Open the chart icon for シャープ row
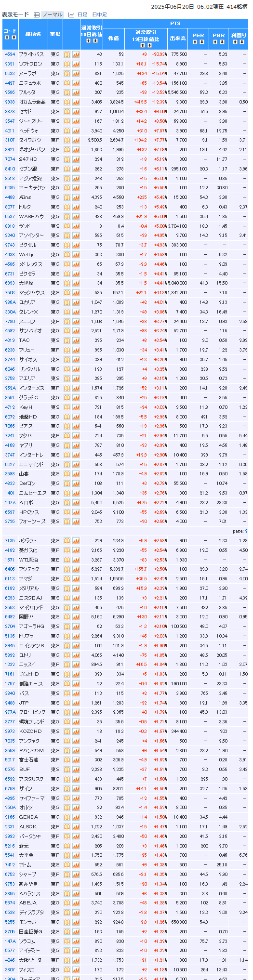 coord(76,875)
